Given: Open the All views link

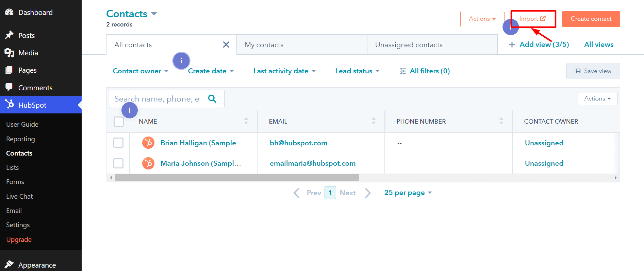Looking at the screenshot, I should click(599, 44).
